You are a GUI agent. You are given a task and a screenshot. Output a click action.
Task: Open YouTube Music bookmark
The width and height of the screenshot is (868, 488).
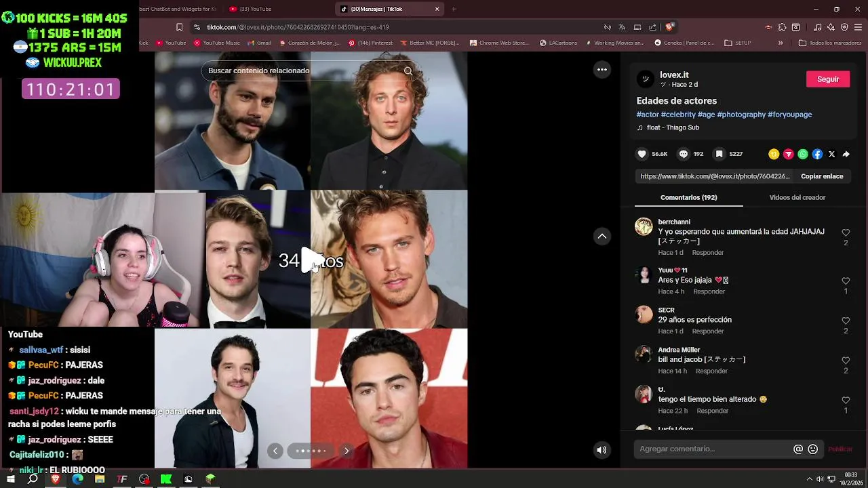pos(217,43)
